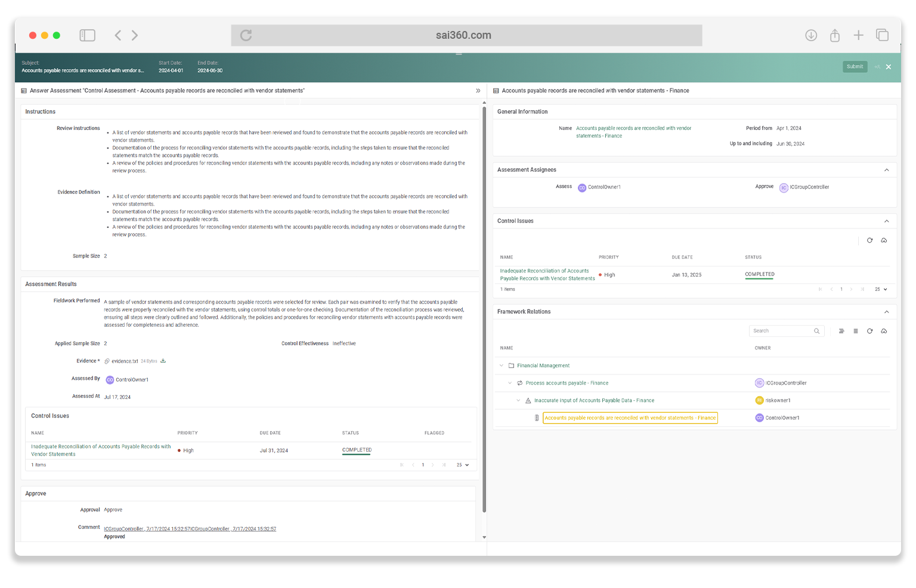Click the collapse-all list icon in Framework Relations
The height and width of the screenshot is (588, 916).
(x=856, y=331)
